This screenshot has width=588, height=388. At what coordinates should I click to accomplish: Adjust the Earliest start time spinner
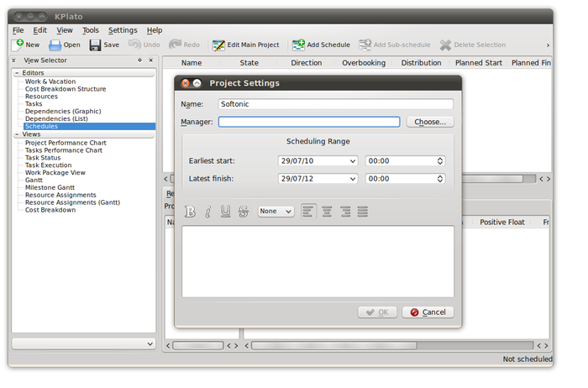click(x=440, y=161)
